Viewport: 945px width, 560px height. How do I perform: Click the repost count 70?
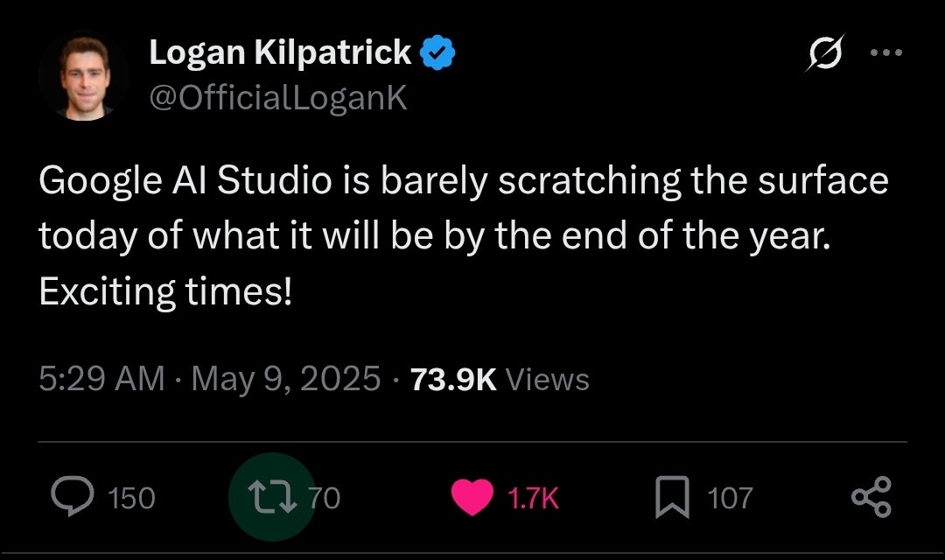tap(325, 498)
